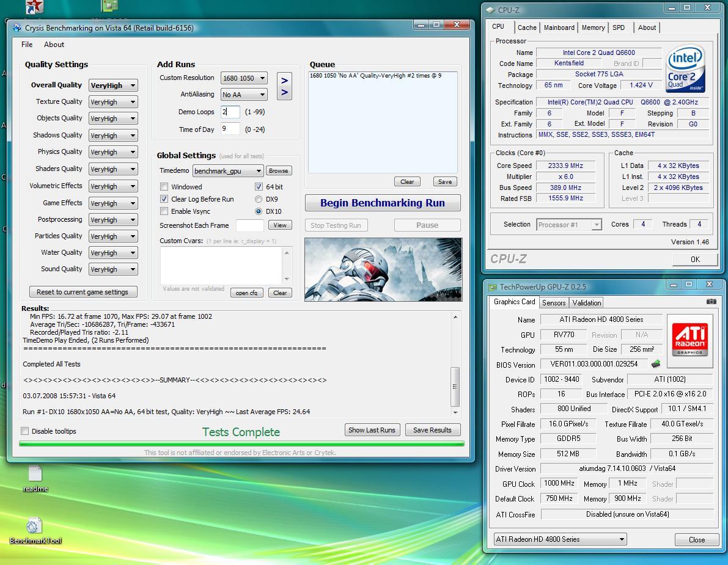The width and height of the screenshot is (728, 565).
Task: Open Physics Quality dropdown
Action: point(113,152)
